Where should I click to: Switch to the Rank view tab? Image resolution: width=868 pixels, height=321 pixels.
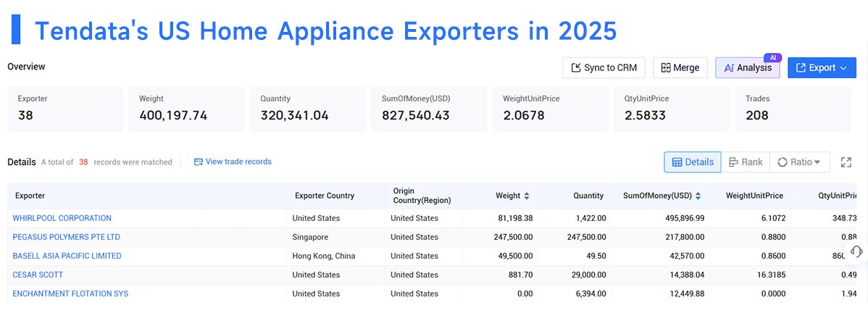(x=746, y=162)
